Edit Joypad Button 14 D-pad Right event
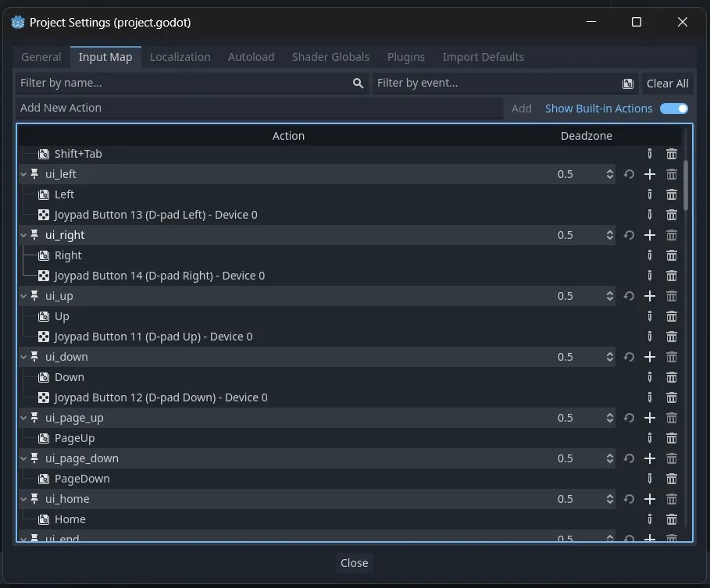This screenshot has height=588, width=710. (x=650, y=276)
